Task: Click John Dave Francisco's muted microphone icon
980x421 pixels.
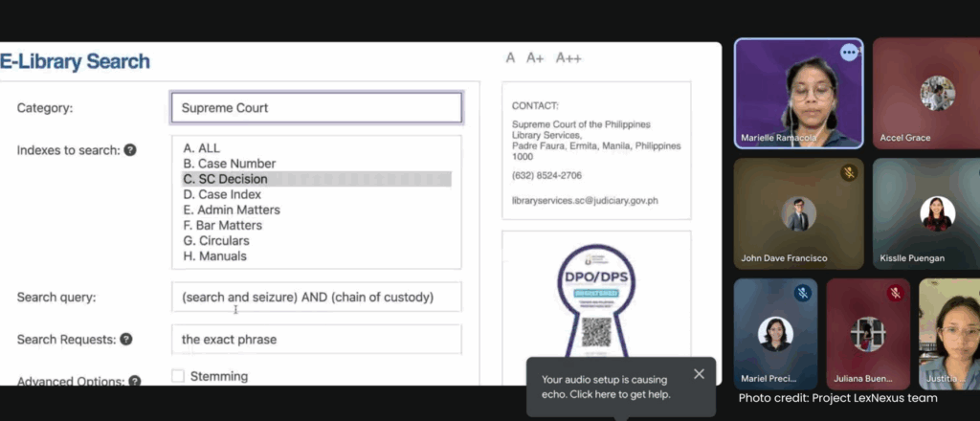Action: coord(848,173)
